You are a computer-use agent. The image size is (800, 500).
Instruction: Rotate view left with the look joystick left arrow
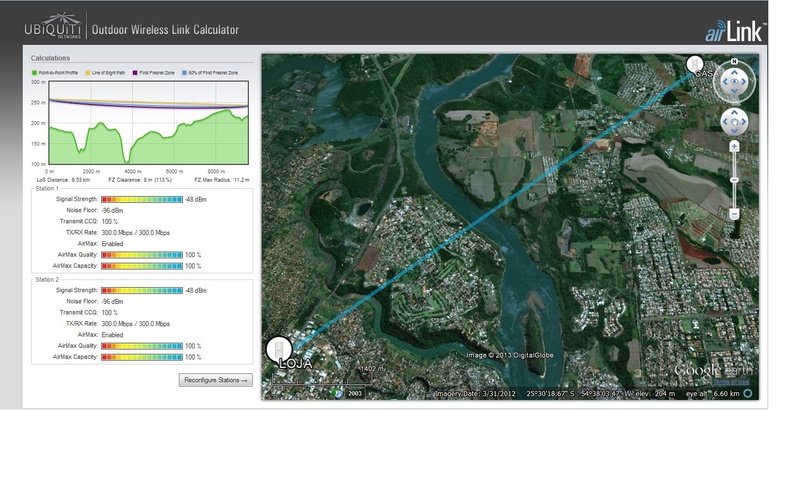point(724,82)
